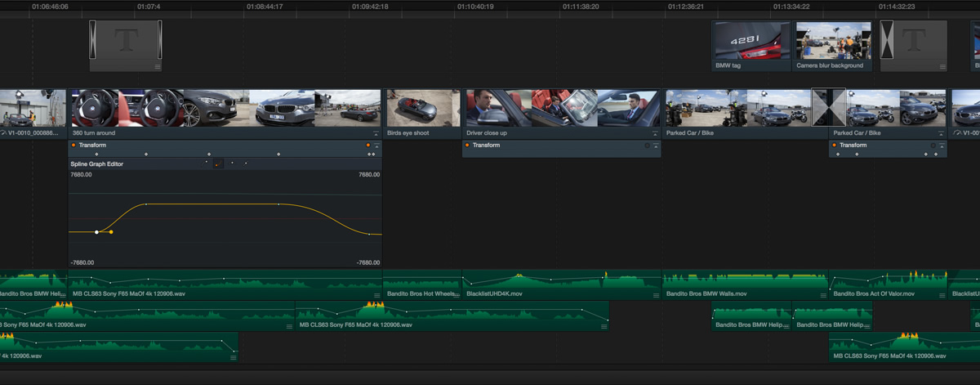Select cross dissolve transition on right title clip
980x385 pixels.
point(888,41)
